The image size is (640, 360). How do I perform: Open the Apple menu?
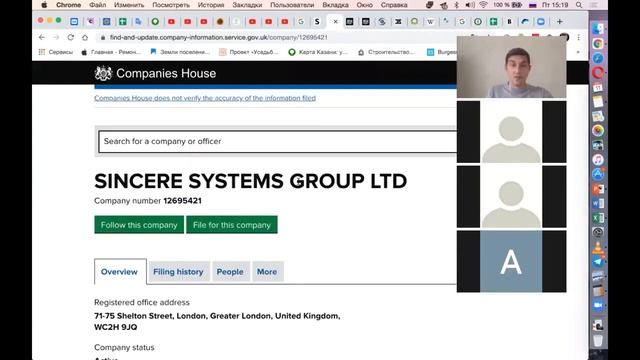pyautogui.click(x=44, y=5)
